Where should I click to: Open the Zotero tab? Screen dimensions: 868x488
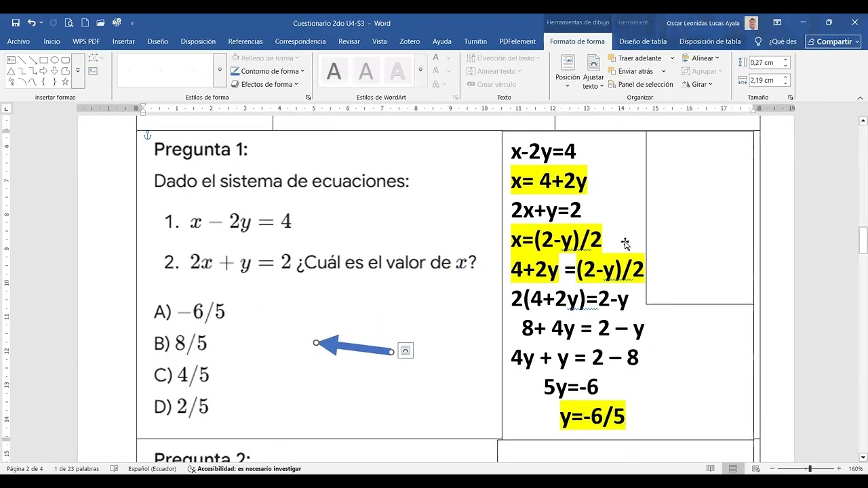click(x=410, y=41)
